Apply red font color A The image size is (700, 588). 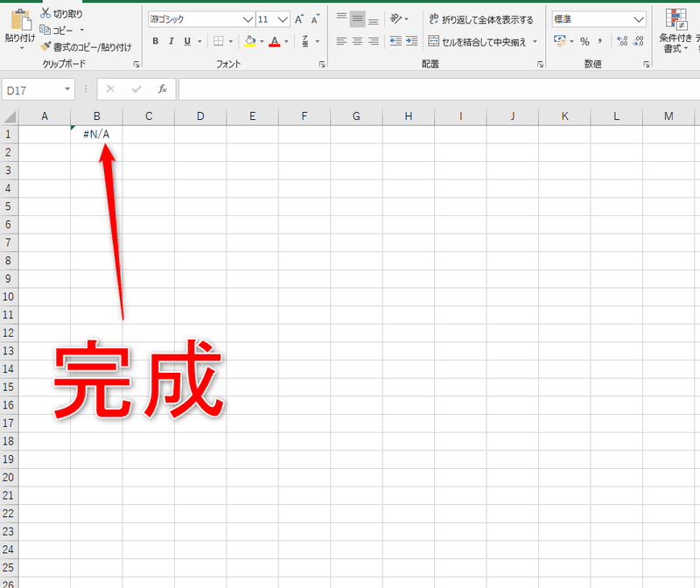pos(275,41)
